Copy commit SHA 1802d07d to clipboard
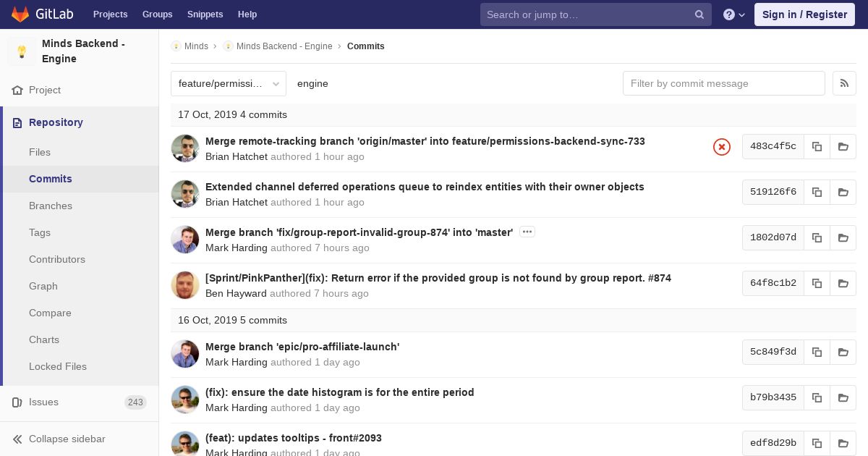 817,237
